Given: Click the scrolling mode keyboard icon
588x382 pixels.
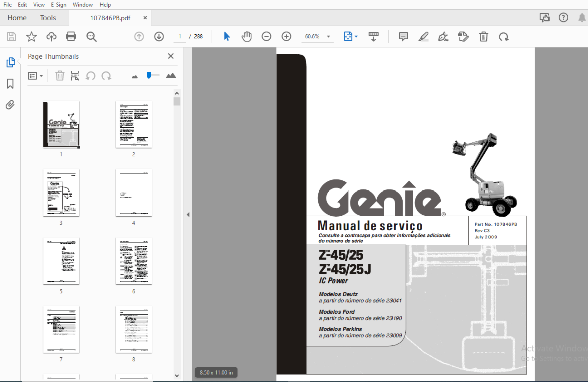Looking at the screenshot, I should point(373,36).
